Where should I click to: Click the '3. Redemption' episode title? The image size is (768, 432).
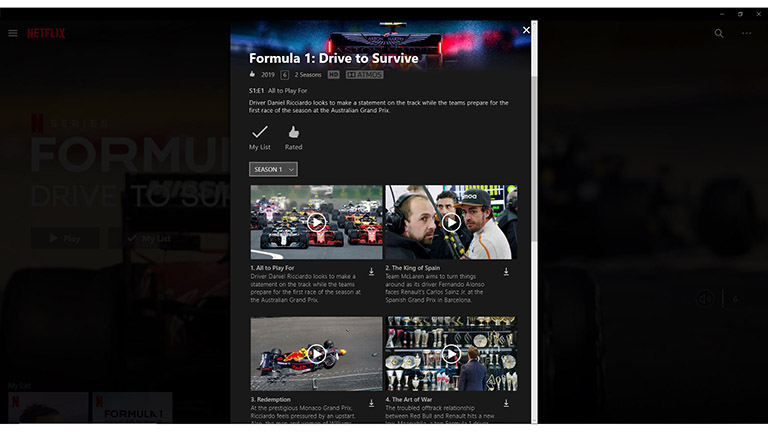270,400
